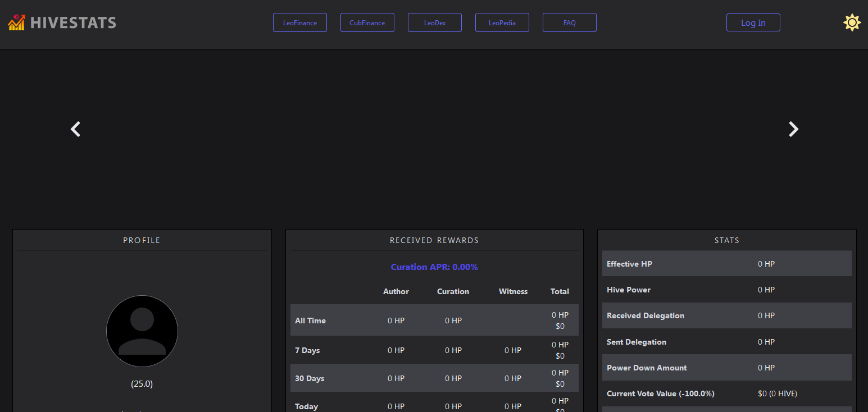This screenshot has width=868, height=412.
Task: Click the $0 (0 HIVE) vote value
Action: (778, 393)
